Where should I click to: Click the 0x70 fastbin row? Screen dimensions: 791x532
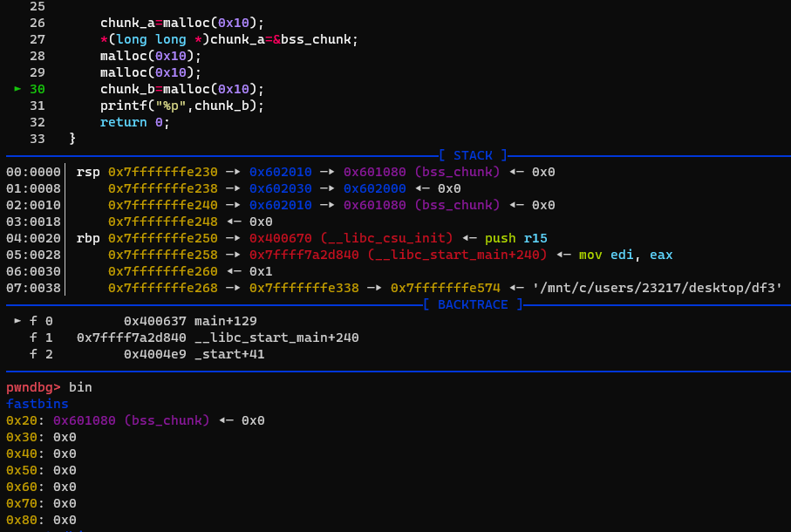(x=41, y=503)
